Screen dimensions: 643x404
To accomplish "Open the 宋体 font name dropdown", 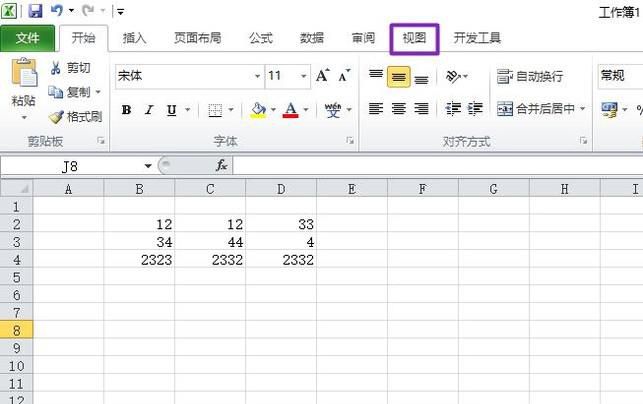I will [257, 76].
